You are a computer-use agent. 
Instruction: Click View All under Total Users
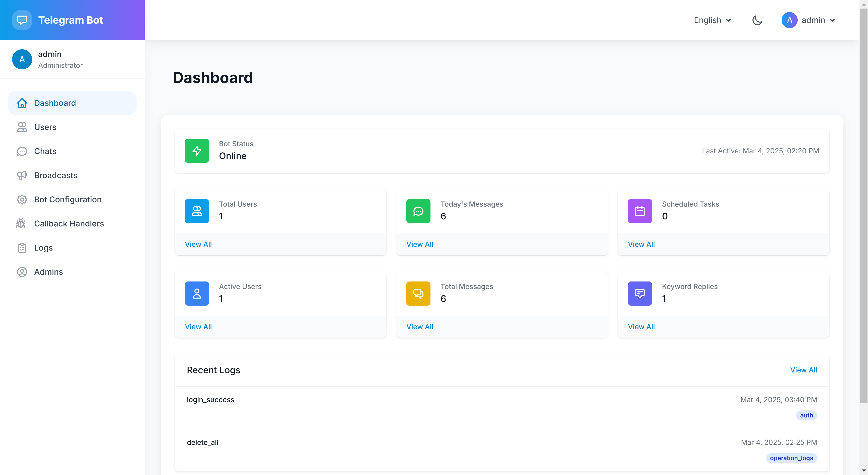[198, 244]
